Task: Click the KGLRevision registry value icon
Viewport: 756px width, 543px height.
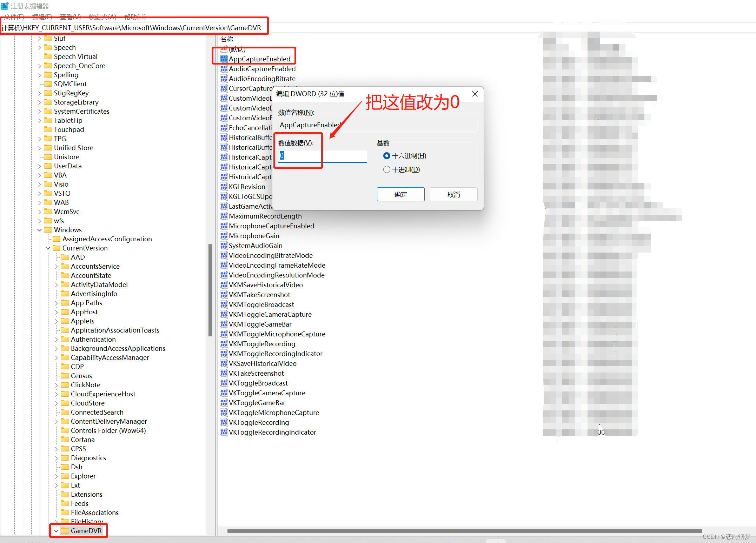Action: pyautogui.click(x=224, y=187)
